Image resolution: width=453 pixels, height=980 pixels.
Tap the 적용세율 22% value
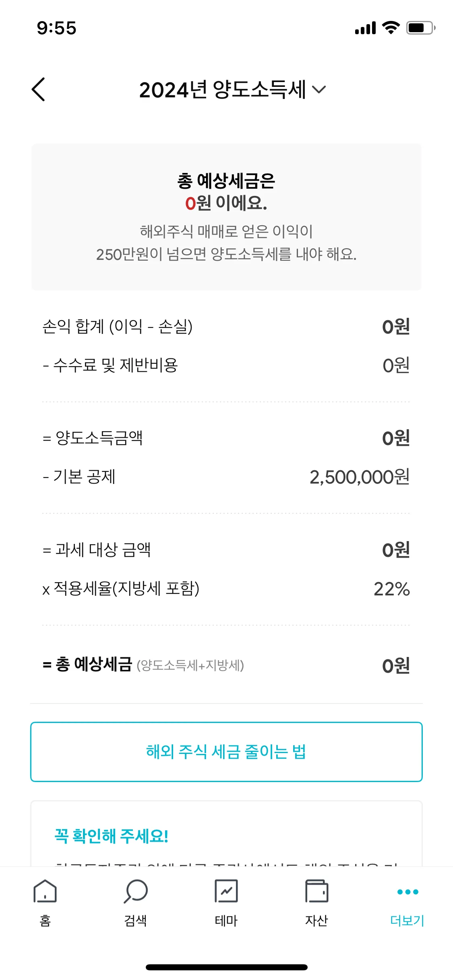coord(391,589)
